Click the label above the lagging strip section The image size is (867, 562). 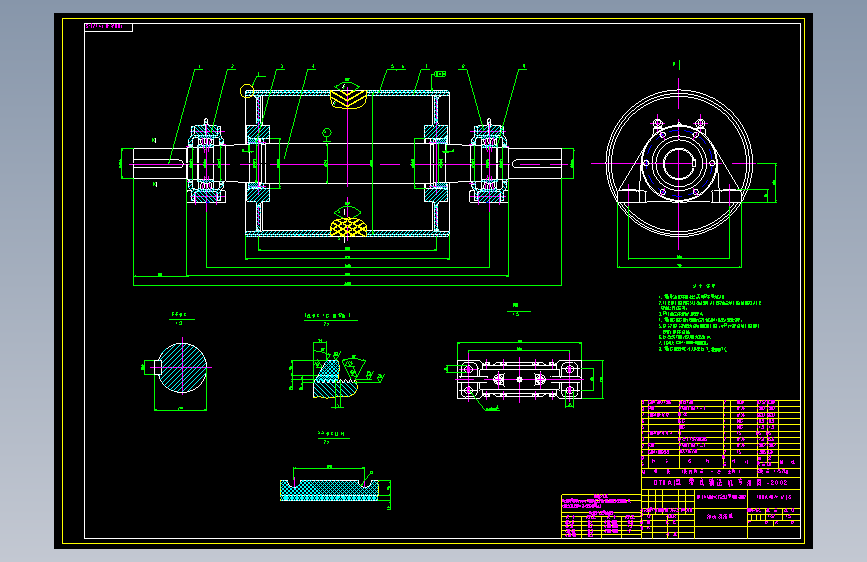[x=331, y=438]
